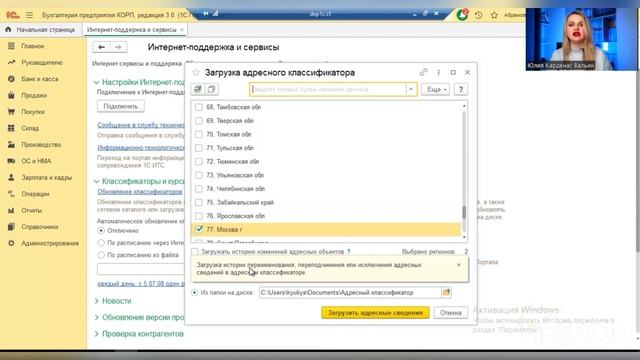Open favorites star in title bar
Image resolution: width=640 pixels, height=360 pixels.
tap(494, 15)
